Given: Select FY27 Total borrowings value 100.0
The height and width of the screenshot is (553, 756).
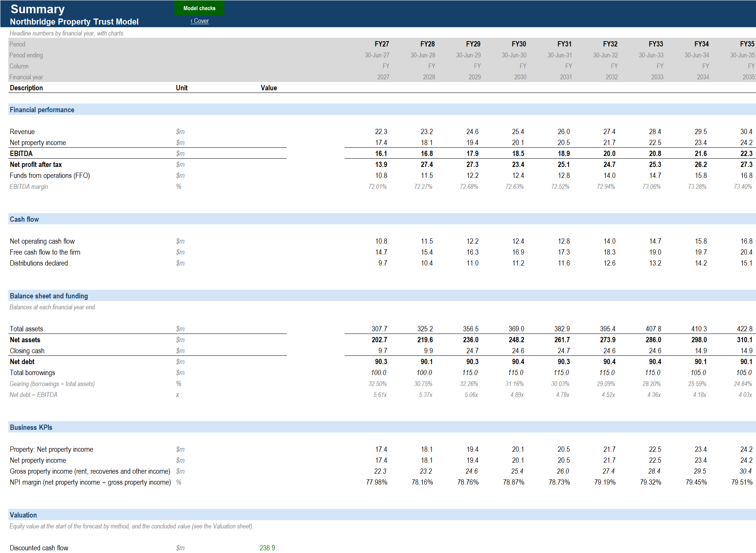Looking at the screenshot, I should [x=379, y=373].
